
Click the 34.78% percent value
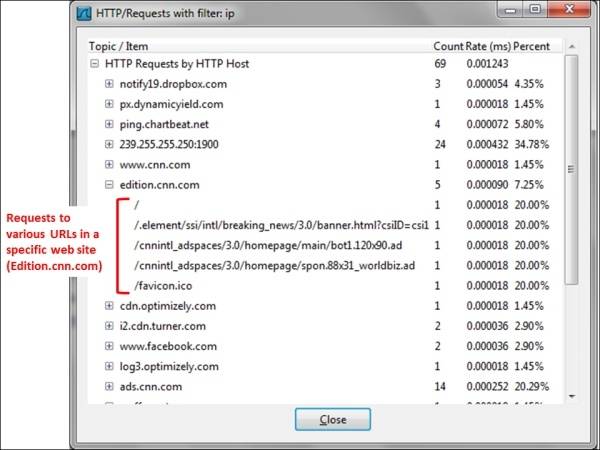(532, 144)
